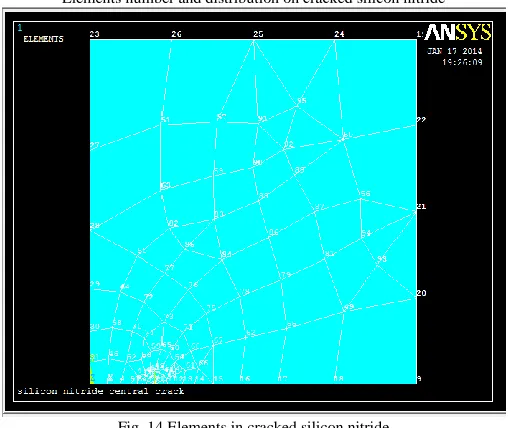Pick node label 30 on the left edge

(x=95, y=327)
